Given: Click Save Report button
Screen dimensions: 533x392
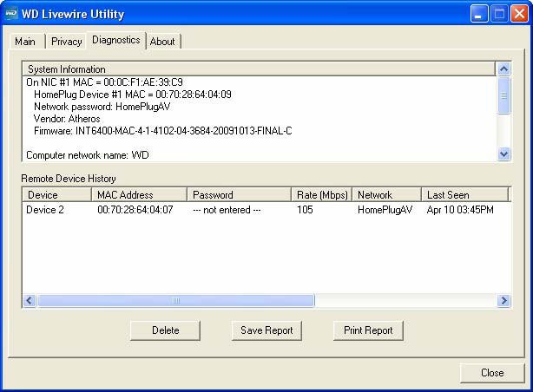Looking at the screenshot, I should (x=266, y=330).
